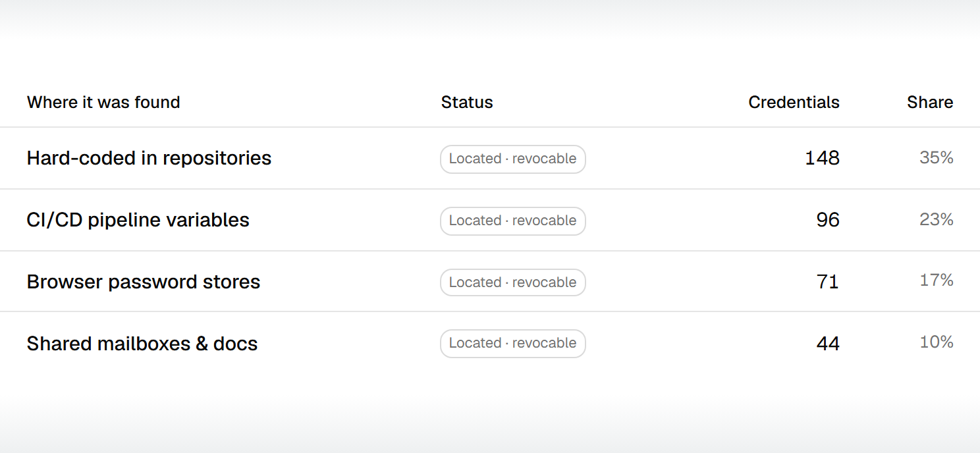The image size is (980, 453).
Task: Click status badge for CI/CD pipeline variables
Action: [513, 221]
